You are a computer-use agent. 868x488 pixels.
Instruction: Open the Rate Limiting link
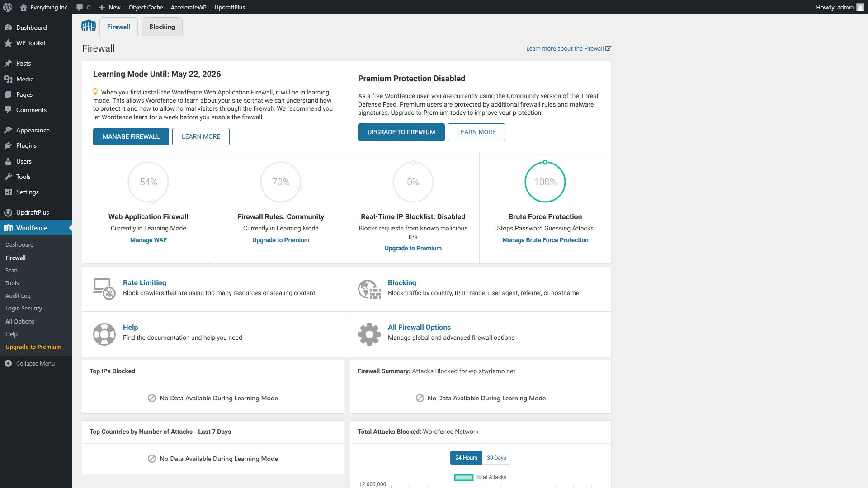(145, 282)
